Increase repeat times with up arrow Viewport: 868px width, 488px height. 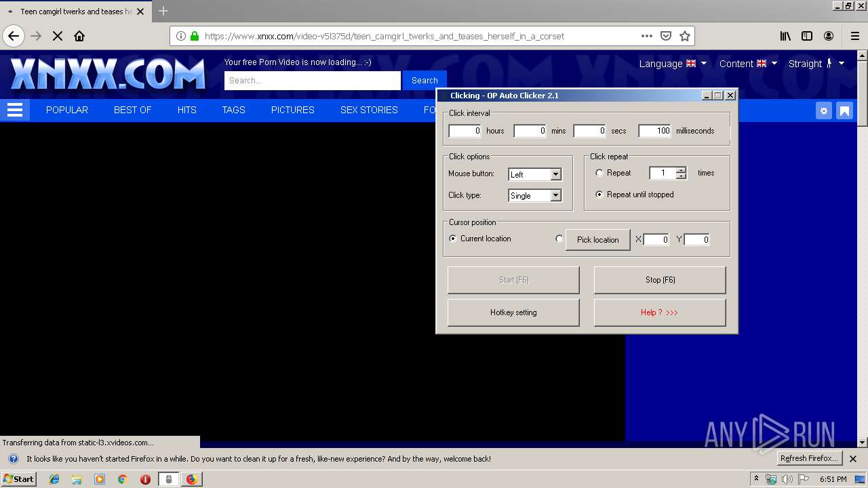pyautogui.click(x=682, y=169)
